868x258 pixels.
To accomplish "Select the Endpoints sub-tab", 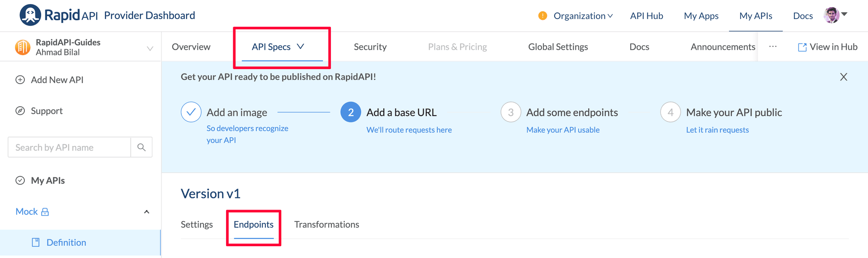I will pyautogui.click(x=254, y=225).
